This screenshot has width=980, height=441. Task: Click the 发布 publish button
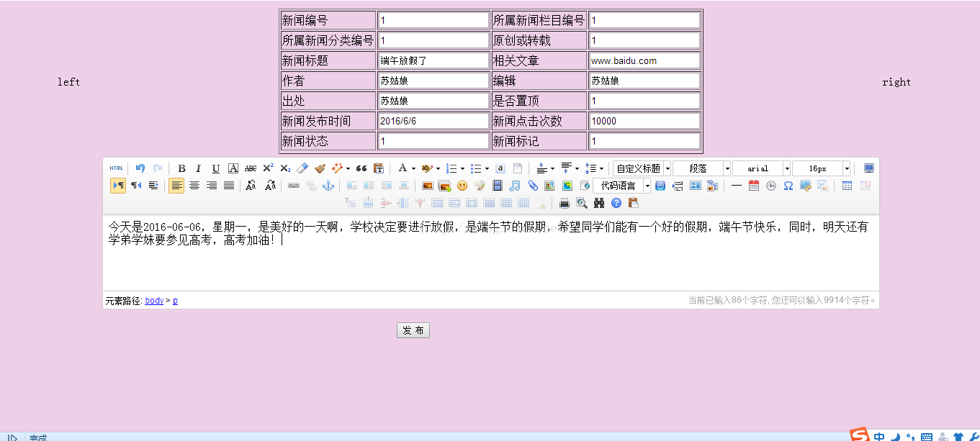(413, 330)
